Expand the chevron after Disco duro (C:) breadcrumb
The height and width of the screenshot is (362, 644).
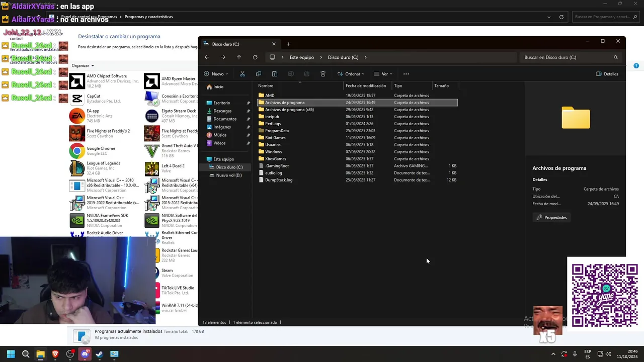[x=366, y=57]
